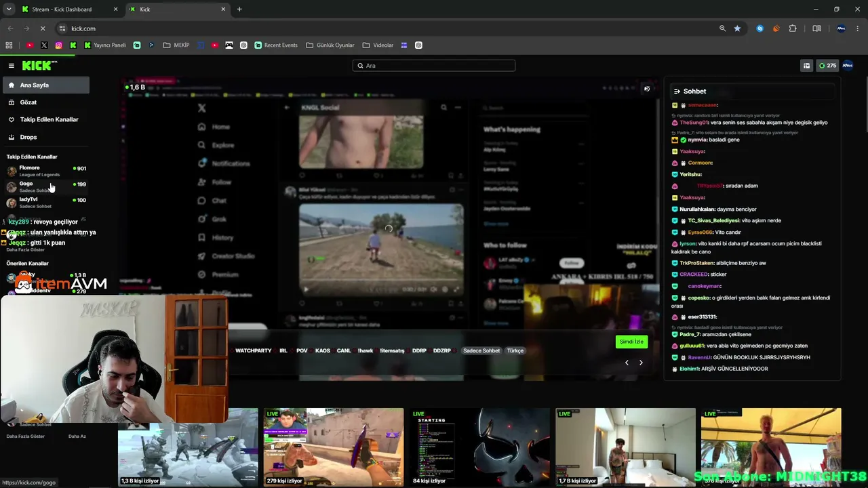Image resolution: width=868 pixels, height=488 pixels.
Task: Open the Instagram bookmark icon
Action: coord(59,45)
